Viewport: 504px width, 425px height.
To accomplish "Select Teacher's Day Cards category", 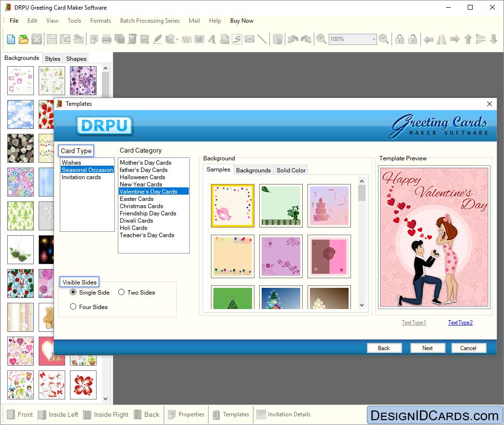I will pyautogui.click(x=154, y=235).
